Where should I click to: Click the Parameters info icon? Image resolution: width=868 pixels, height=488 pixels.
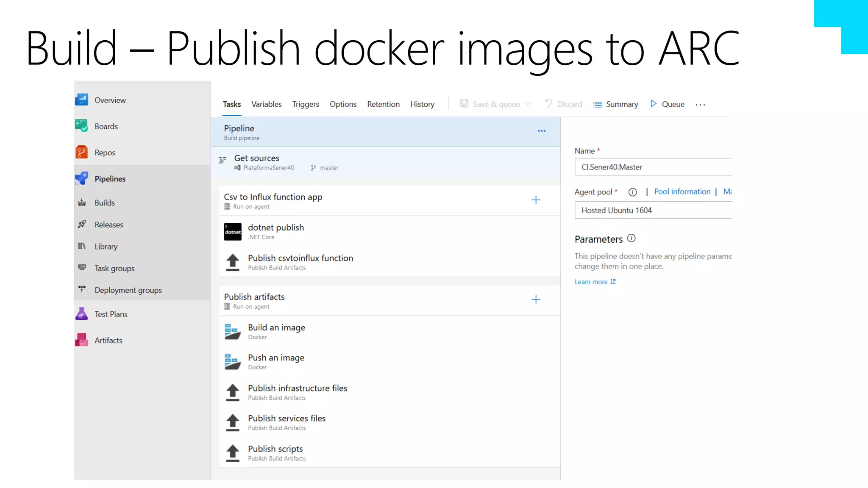point(631,238)
